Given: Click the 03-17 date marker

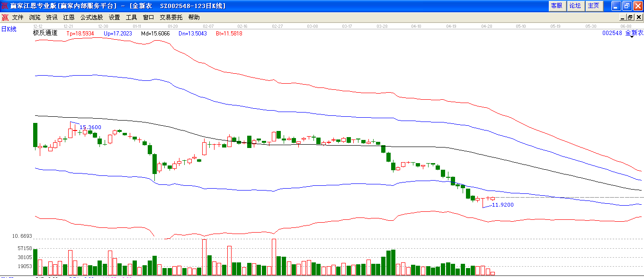Looking at the screenshot, I should (x=347, y=26).
